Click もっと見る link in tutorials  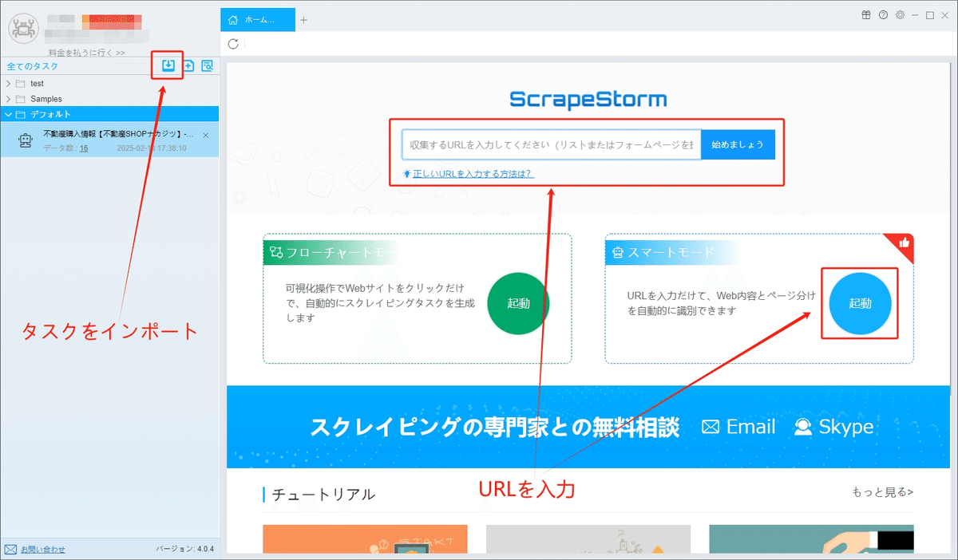[883, 492]
